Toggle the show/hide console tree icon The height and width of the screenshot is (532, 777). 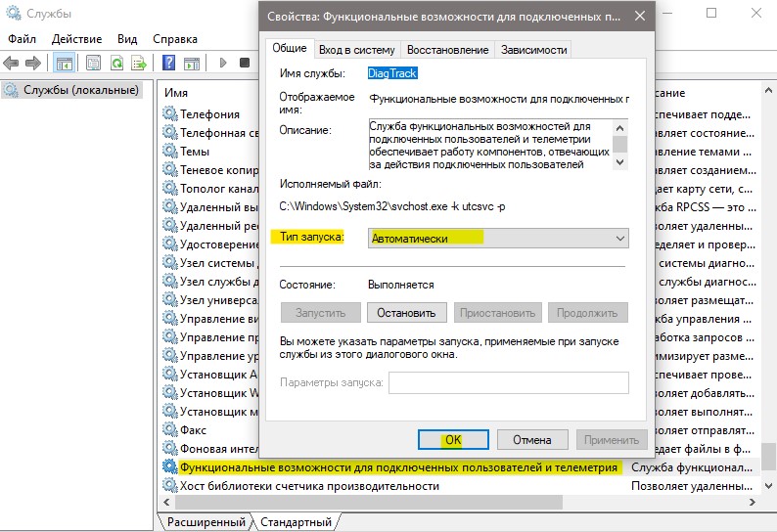click(65, 63)
